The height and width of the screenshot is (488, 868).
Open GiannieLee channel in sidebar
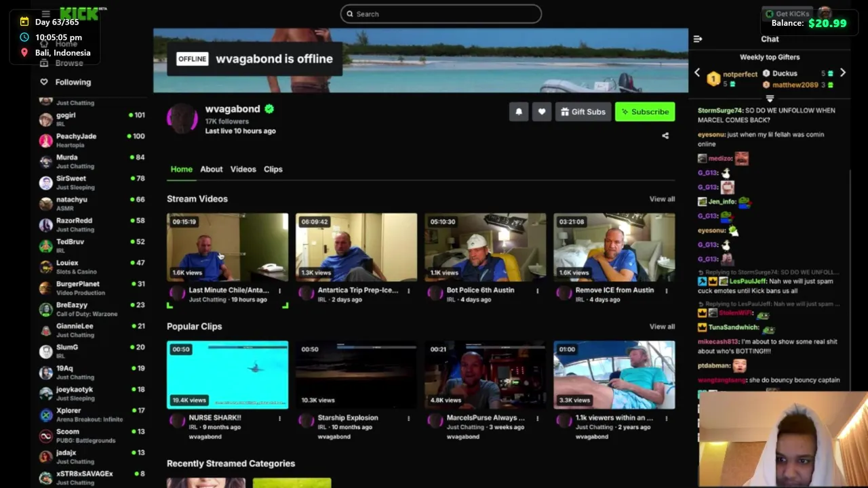click(92, 330)
